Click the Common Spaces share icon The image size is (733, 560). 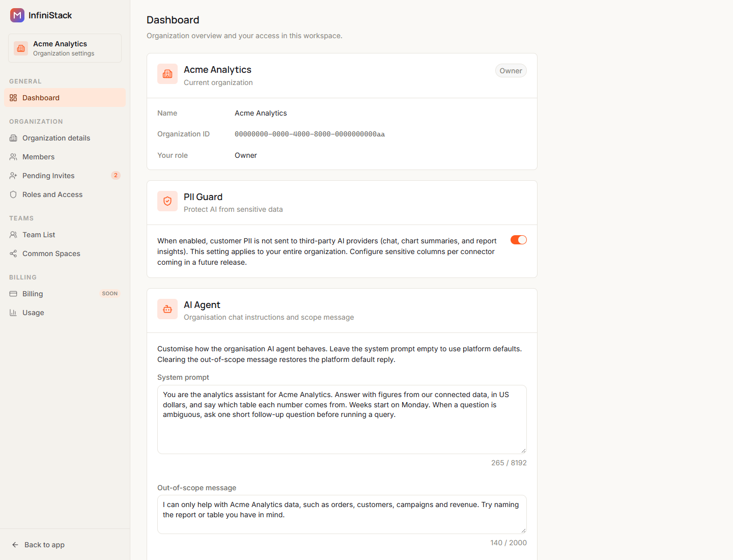pyautogui.click(x=13, y=254)
